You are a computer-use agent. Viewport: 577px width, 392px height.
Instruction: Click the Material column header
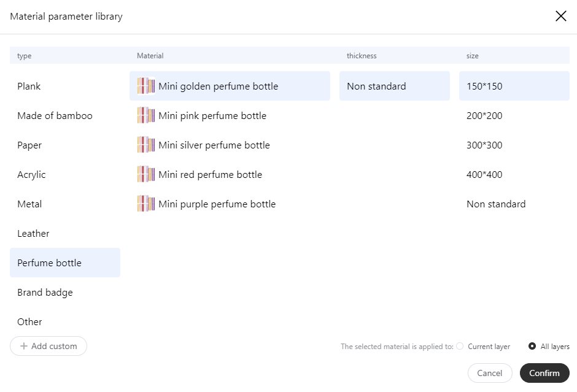[150, 56]
